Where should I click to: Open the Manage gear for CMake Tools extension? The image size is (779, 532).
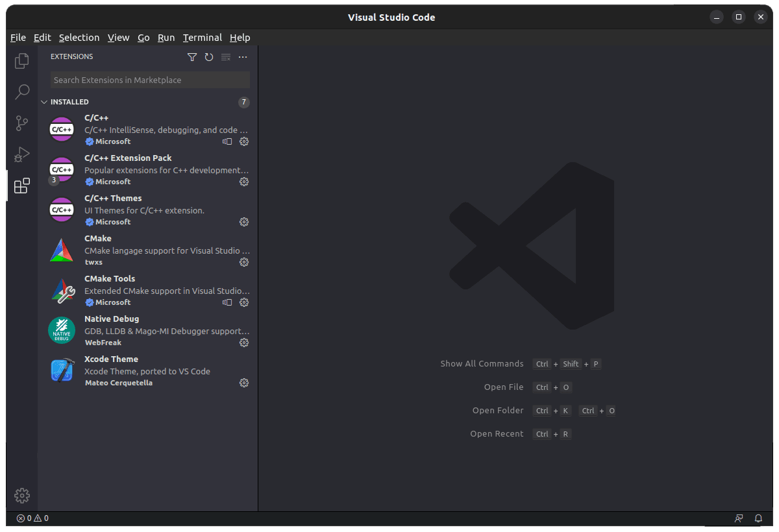click(x=244, y=302)
